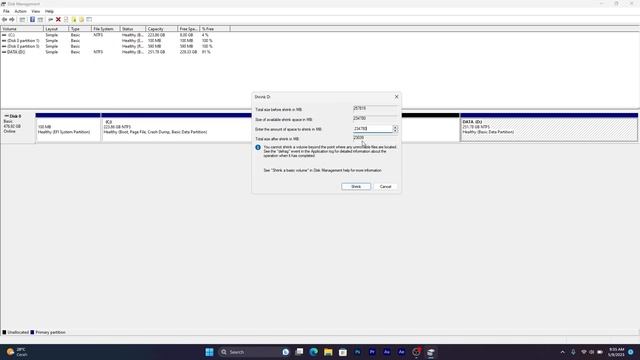Click the Disk Management taskbar icon
The height and width of the screenshot is (360, 640).
[431, 352]
